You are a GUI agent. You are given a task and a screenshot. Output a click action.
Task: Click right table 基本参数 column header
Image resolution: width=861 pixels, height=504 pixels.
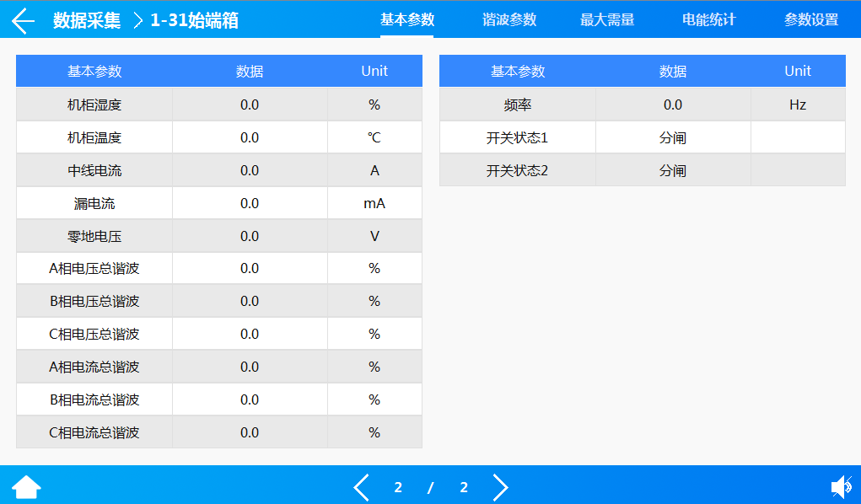[x=517, y=72]
